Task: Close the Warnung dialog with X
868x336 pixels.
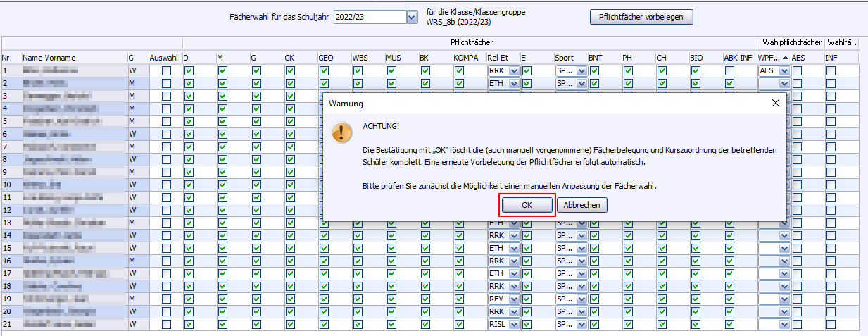Action: (x=775, y=103)
